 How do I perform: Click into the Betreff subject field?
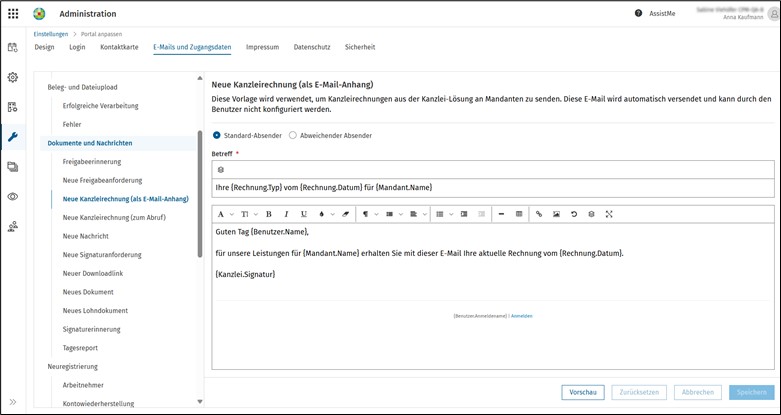click(x=493, y=188)
